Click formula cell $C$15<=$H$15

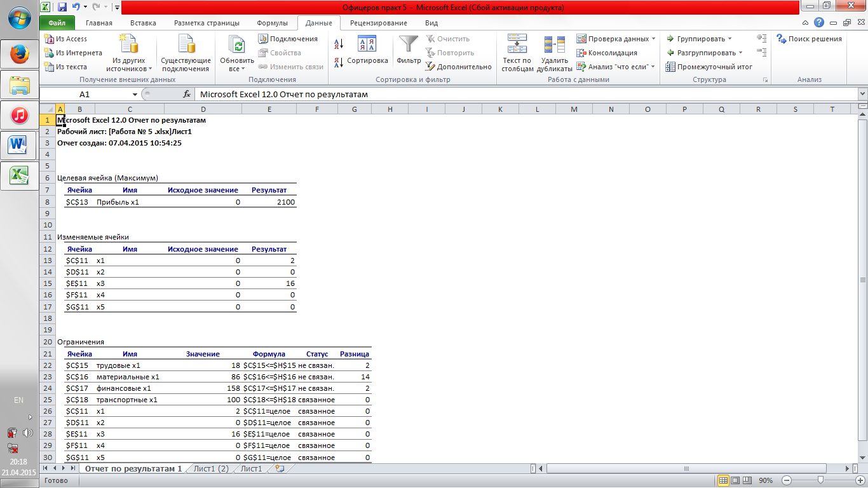[269, 365]
